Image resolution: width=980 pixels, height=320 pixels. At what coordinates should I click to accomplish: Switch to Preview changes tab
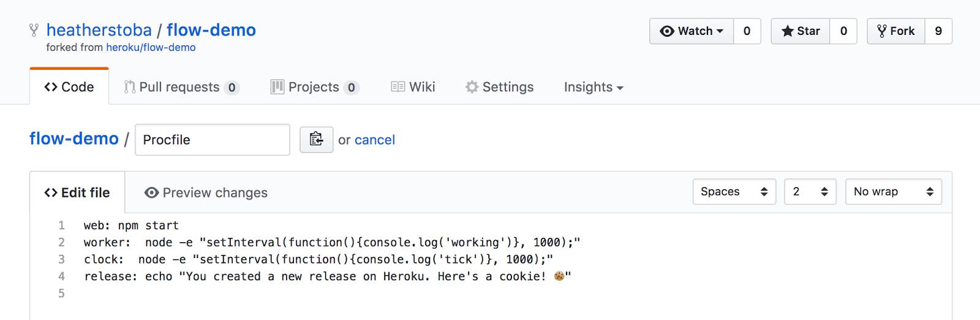coord(206,192)
